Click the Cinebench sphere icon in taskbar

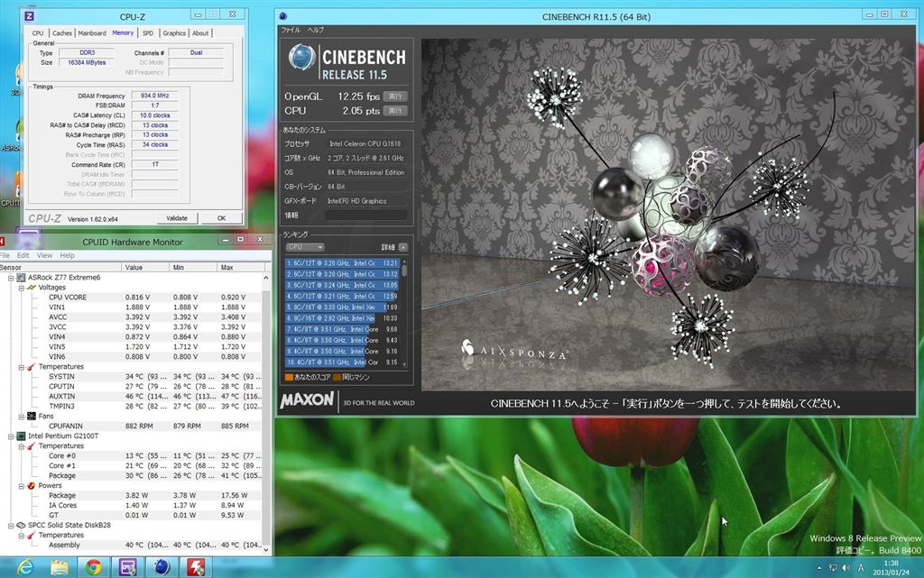click(162, 567)
